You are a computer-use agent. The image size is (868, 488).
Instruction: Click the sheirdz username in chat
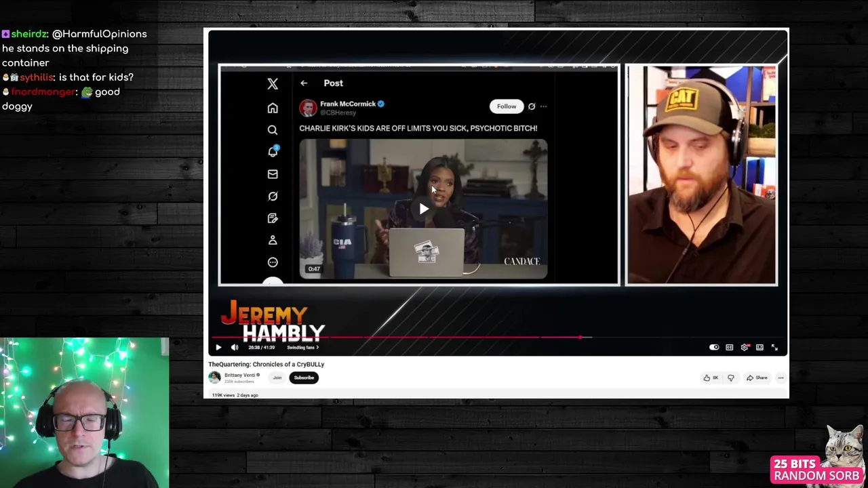tap(29, 34)
